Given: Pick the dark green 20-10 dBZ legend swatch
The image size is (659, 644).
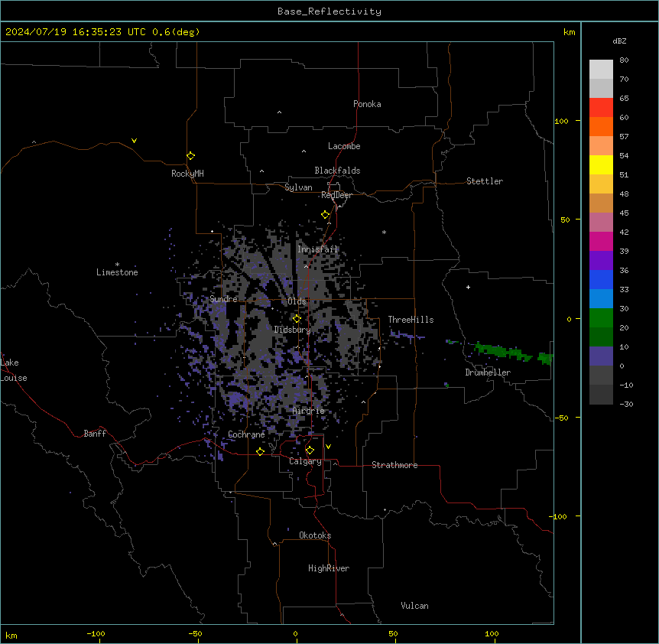Looking at the screenshot, I should point(601,337).
